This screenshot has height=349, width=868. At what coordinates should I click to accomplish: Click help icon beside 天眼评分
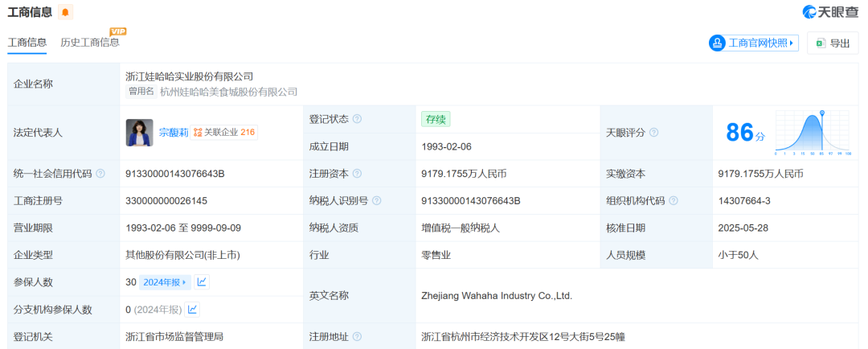click(653, 133)
